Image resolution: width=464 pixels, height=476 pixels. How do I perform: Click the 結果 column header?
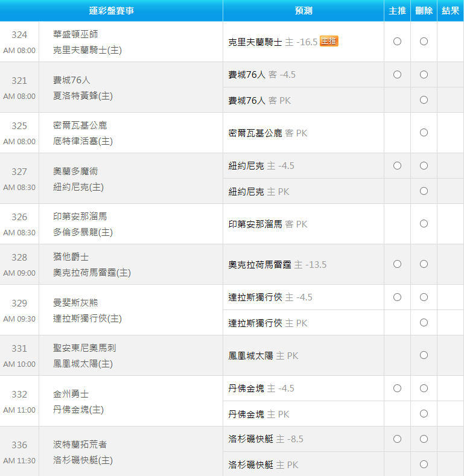[450, 11]
